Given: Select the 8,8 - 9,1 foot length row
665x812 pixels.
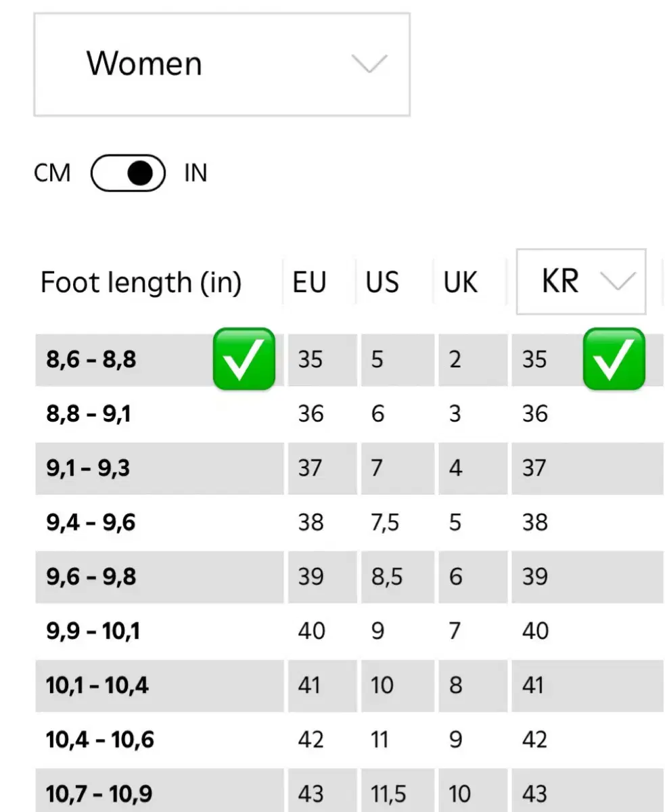Looking at the screenshot, I should coord(89,413).
